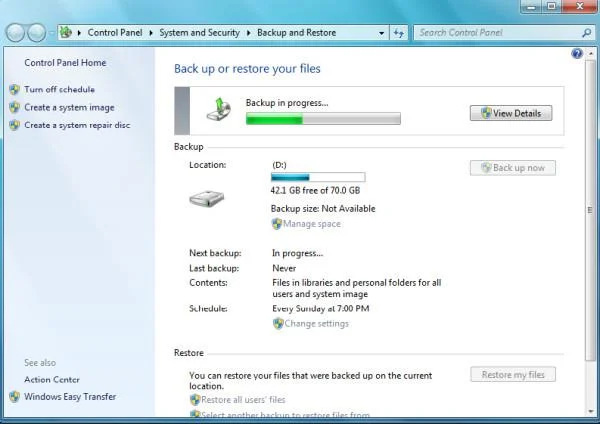The height and width of the screenshot is (424, 600).
Task: Select Control Panel breadcrumb
Action: [x=115, y=33]
